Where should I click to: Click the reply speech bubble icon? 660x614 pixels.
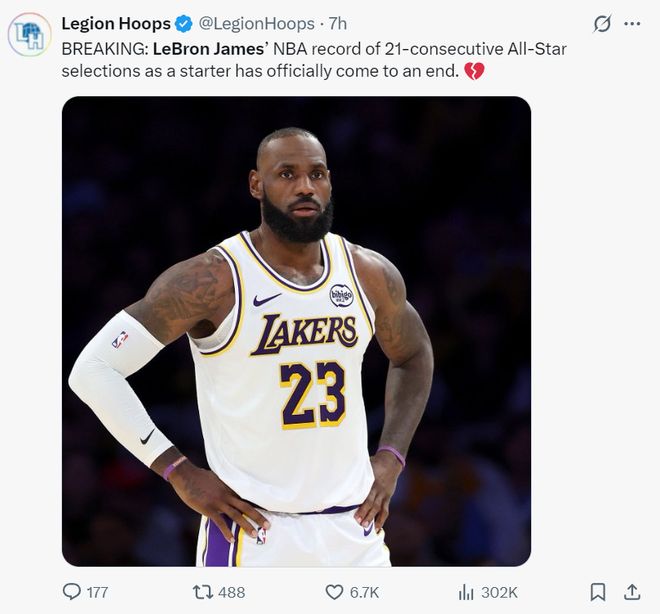coord(71,592)
